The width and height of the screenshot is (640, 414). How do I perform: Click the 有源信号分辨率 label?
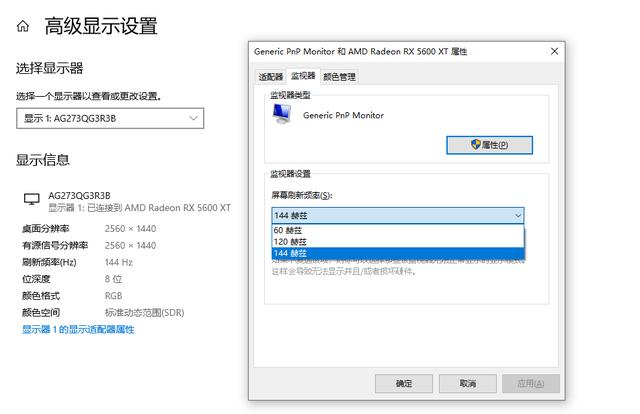pos(55,245)
